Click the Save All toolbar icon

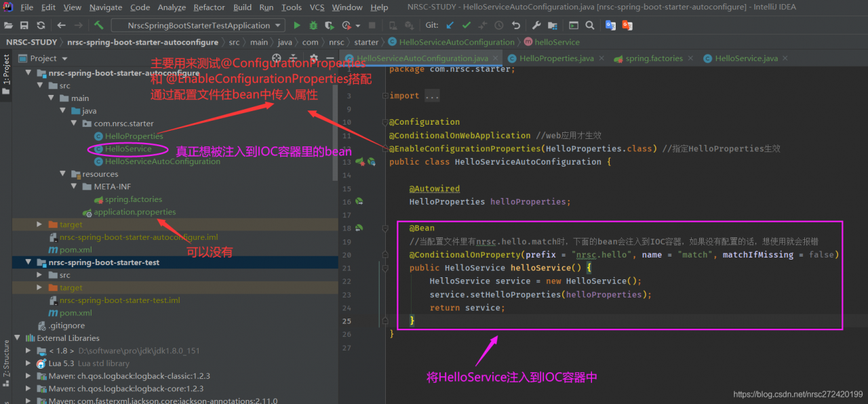tap(24, 25)
